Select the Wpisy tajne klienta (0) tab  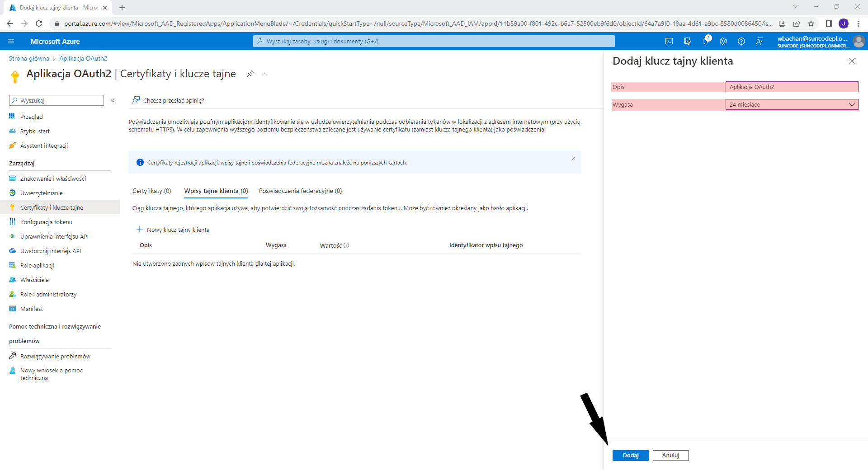point(216,191)
